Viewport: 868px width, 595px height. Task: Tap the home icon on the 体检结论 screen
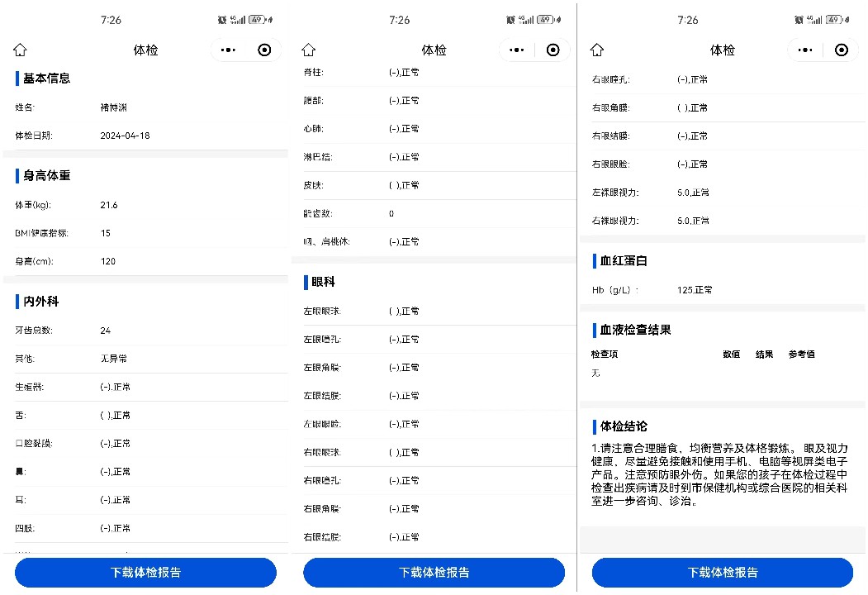[x=597, y=50]
